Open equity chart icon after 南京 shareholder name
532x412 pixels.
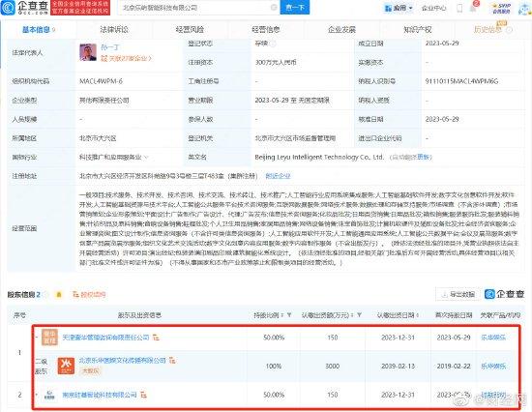coord(143,395)
